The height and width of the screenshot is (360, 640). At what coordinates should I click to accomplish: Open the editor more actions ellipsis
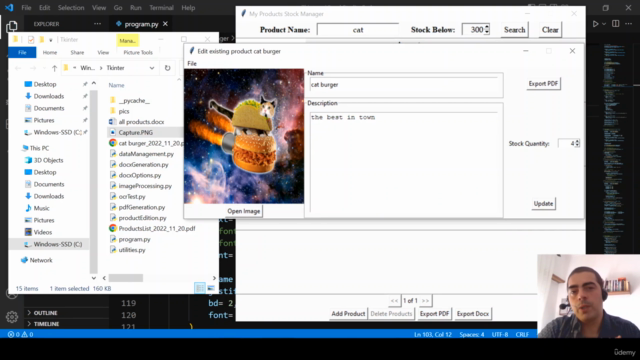coord(628,24)
